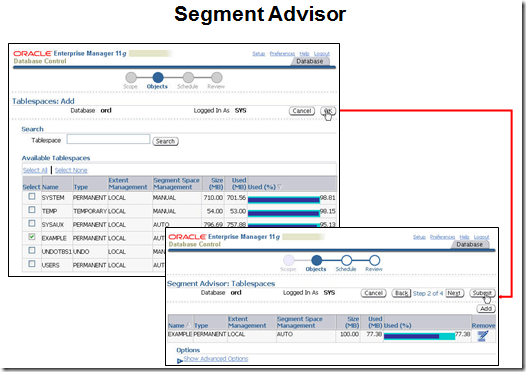Focus the Tablespace search input field
This screenshot has height=372, width=526.
(108, 139)
